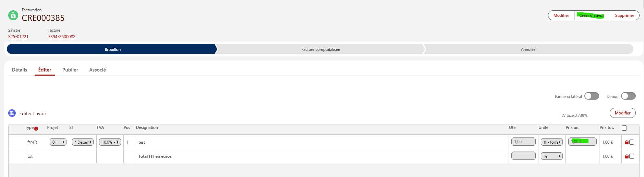Enable the Debug toggle

tap(628, 96)
